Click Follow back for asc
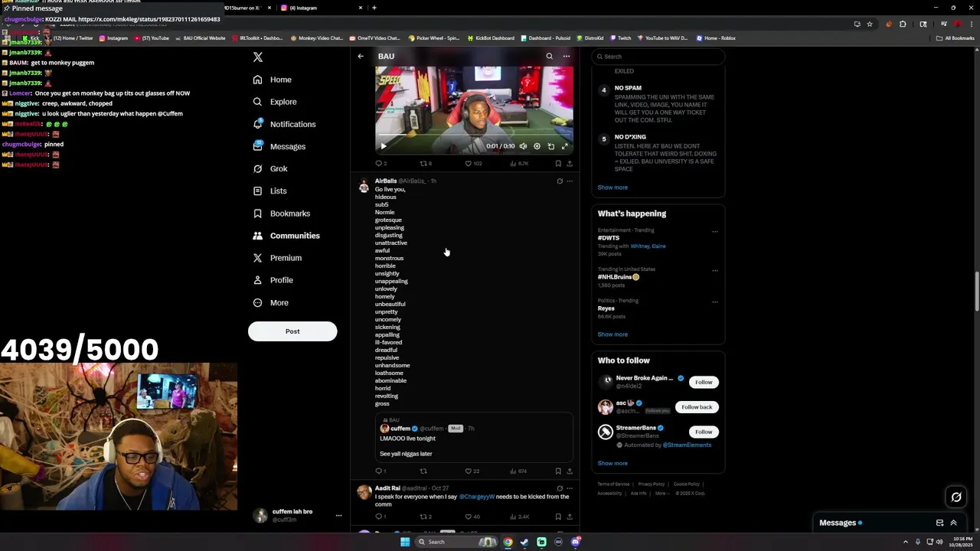This screenshot has height=551, width=980. click(x=697, y=407)
